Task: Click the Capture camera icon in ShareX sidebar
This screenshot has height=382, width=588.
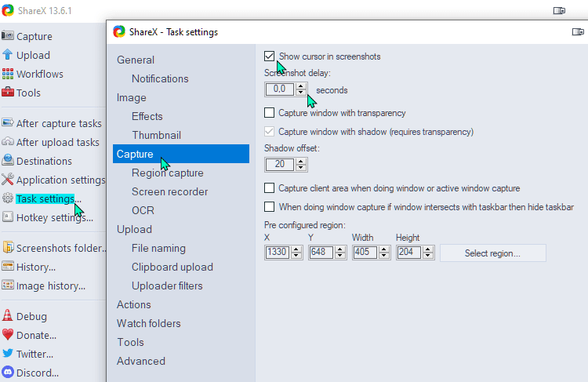Action: pyautogui.click(x=8, y=35)
